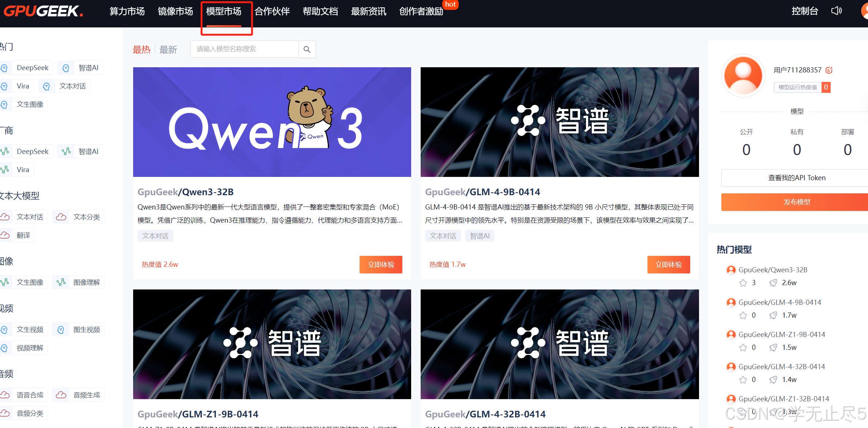Click the GPUGEEK logo
The height and width of the screenshot is (428, 868).
tap(43, 11)
